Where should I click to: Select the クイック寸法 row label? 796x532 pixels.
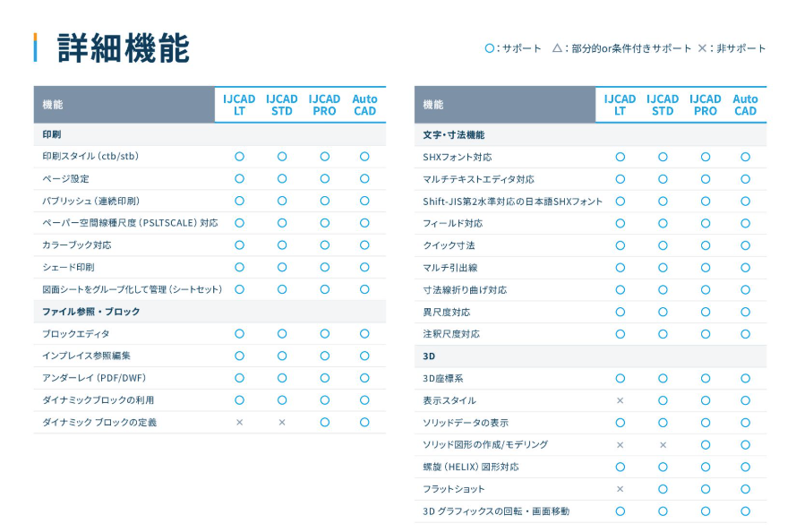[x=449, y=245]
